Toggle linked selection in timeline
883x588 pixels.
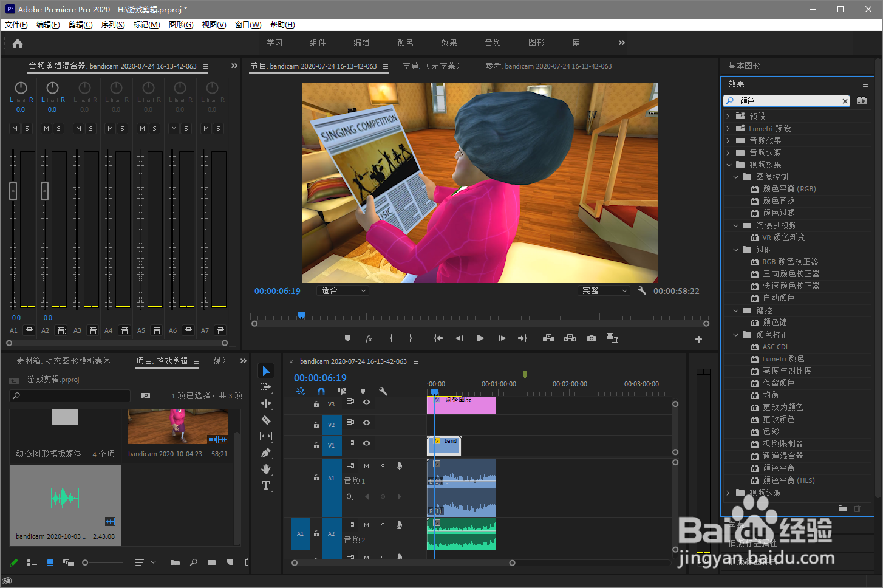coord(342,391)
